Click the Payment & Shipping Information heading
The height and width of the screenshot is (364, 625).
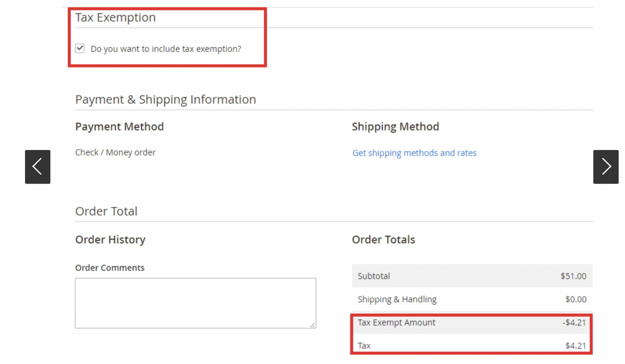coord(166,99)
